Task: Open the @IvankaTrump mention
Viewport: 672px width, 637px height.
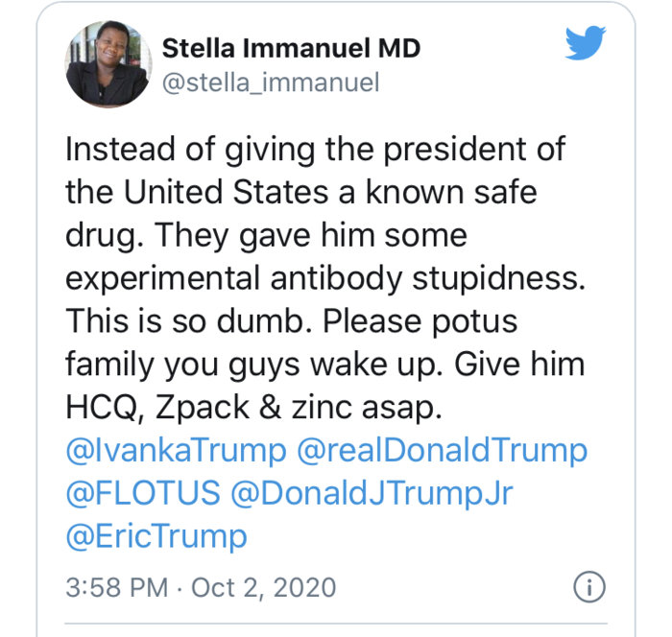Action: pos(176,450)
